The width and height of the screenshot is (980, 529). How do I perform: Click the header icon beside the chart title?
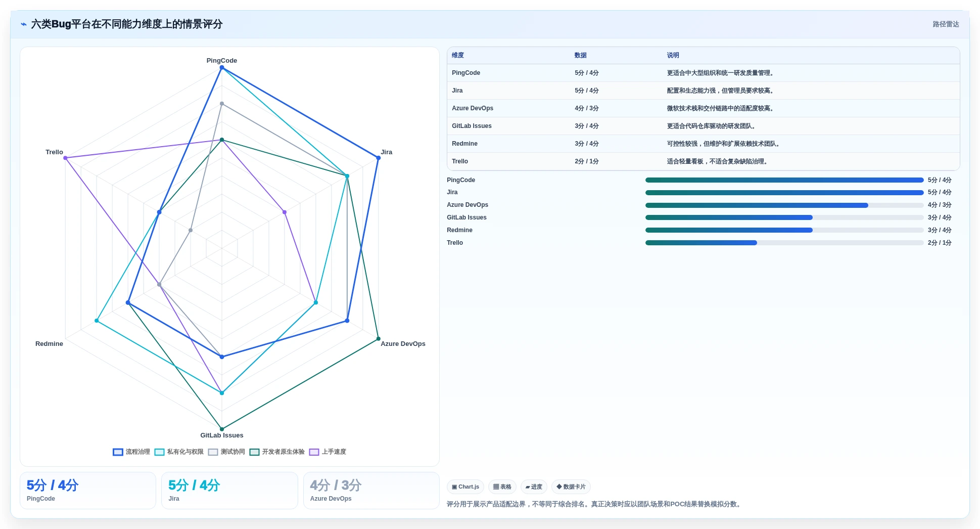point(24,24)
